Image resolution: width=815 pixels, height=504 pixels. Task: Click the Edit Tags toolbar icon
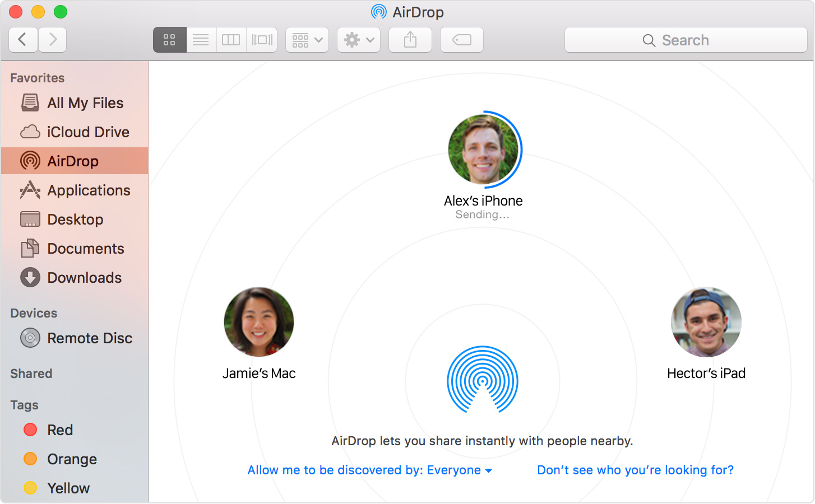coord(461,40)
